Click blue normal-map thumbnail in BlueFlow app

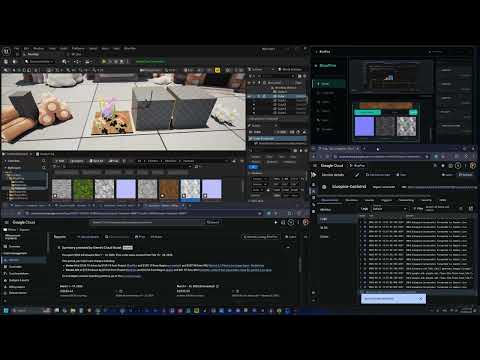364,126
